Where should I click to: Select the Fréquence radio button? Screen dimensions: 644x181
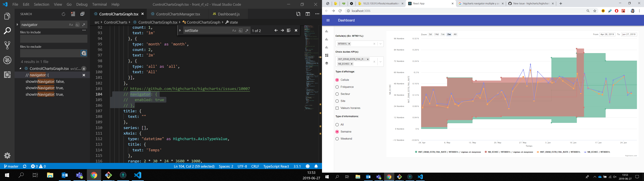click(x=337, y=87)
